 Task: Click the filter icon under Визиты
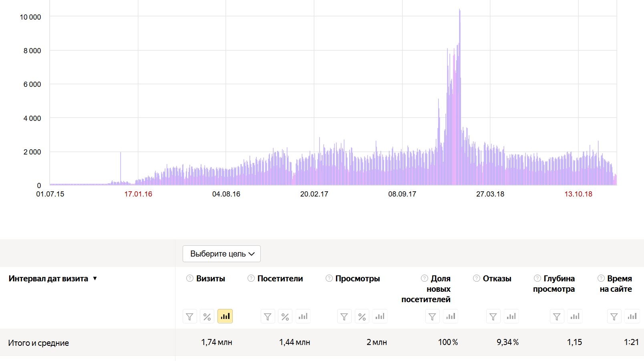point(189,317)
